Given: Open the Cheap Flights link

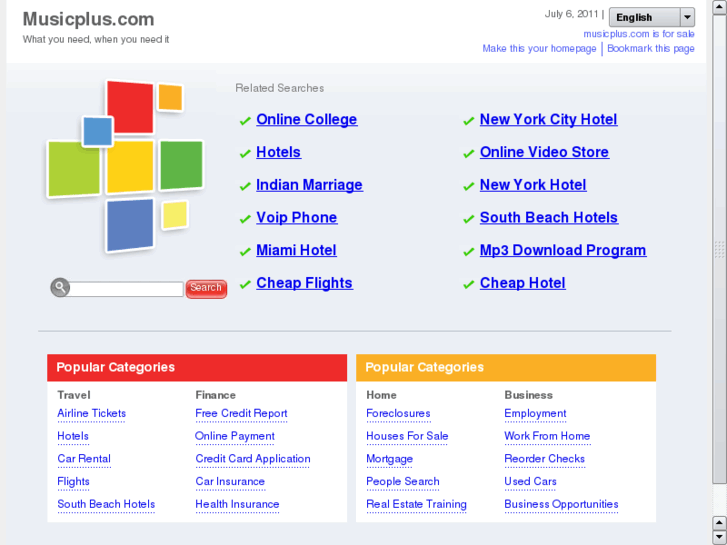Looking at the screenshot, I should (x=304, y=283).
